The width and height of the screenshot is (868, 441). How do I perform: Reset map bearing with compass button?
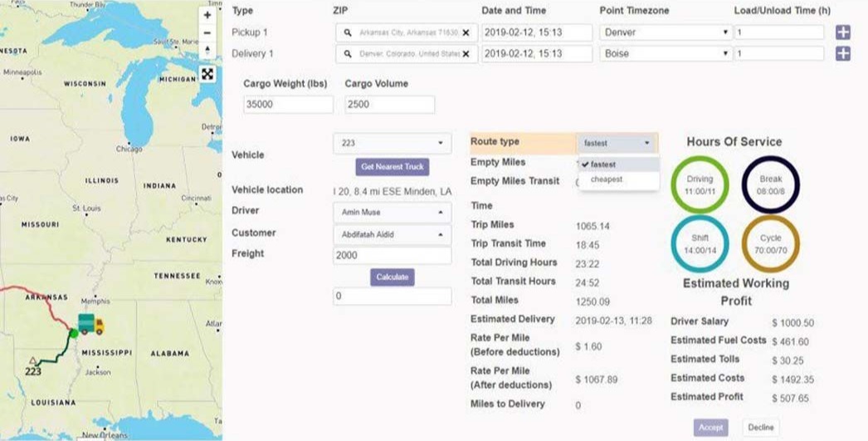(207, 51)
